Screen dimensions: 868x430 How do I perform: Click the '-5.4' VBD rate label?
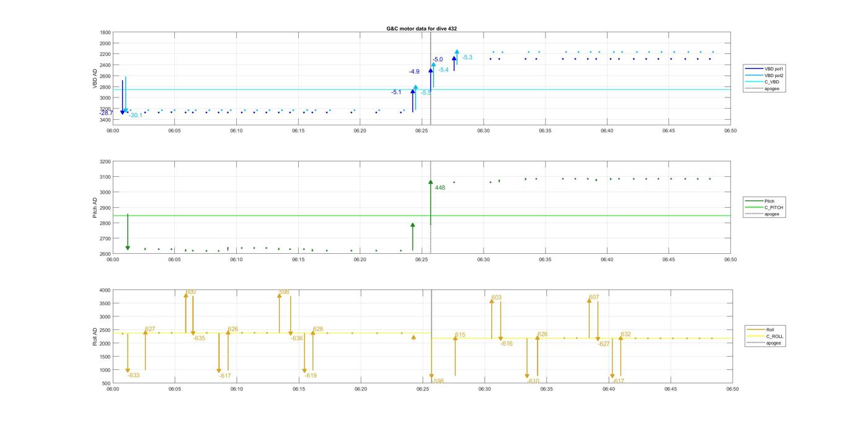click(x=443, y=70)
